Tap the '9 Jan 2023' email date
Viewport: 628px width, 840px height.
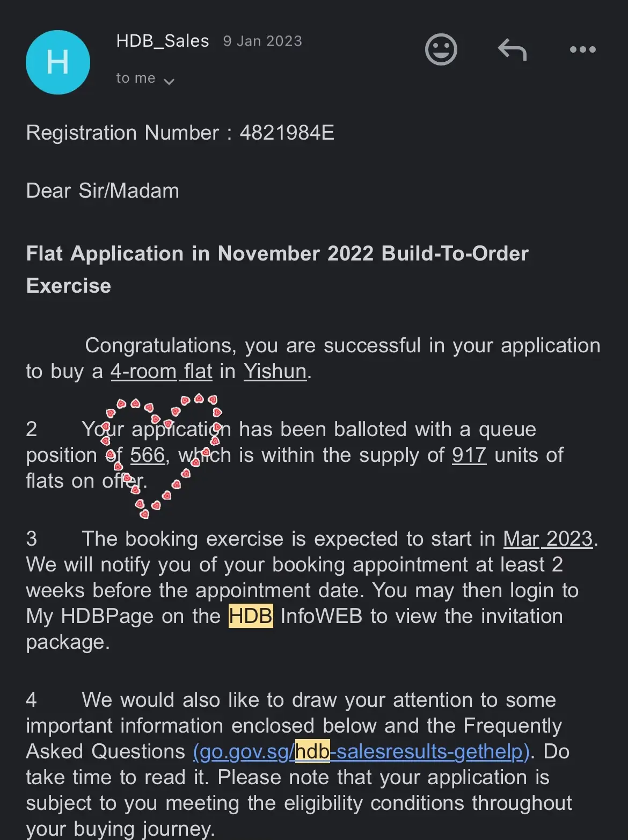click(x=262, y=41)
